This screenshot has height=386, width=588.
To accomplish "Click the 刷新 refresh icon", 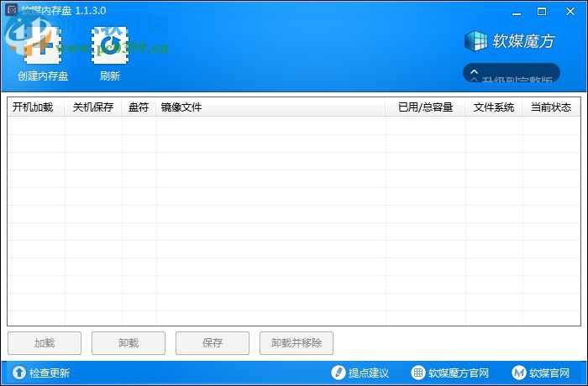I will (x=110, y=45).
